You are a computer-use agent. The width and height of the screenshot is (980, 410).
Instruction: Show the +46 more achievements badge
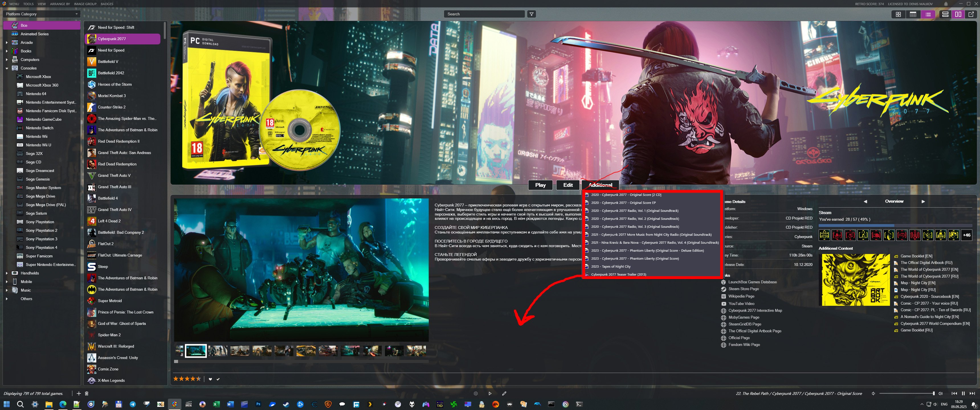pyautogui.click(x=966, y=235)
